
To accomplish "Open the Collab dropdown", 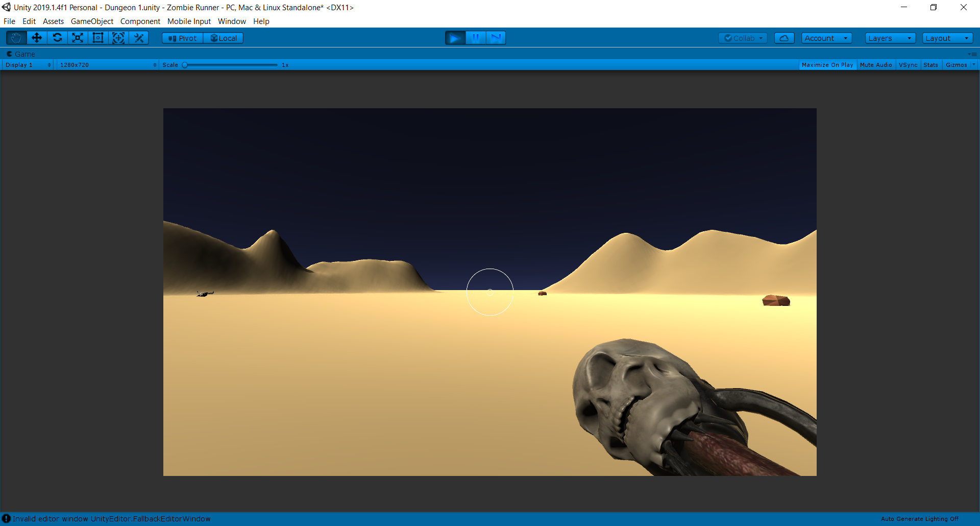I will tap(743, 38).
